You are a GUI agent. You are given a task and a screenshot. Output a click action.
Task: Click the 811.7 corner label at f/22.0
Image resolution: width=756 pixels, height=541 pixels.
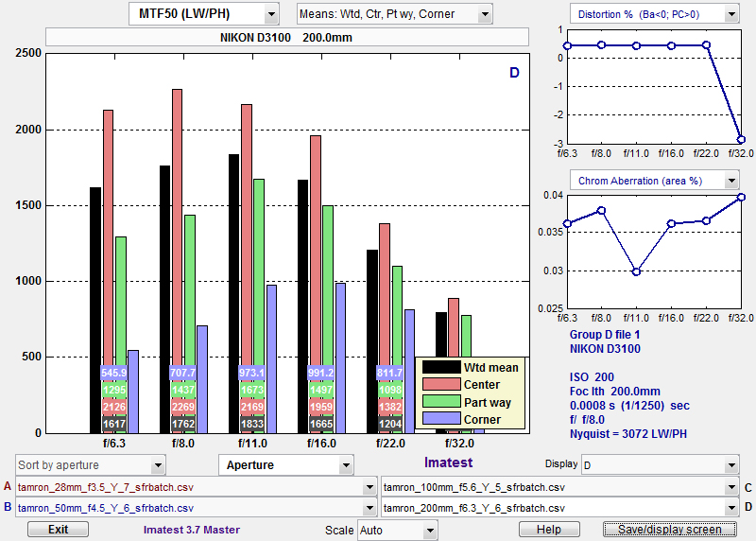tap(389, 373)
